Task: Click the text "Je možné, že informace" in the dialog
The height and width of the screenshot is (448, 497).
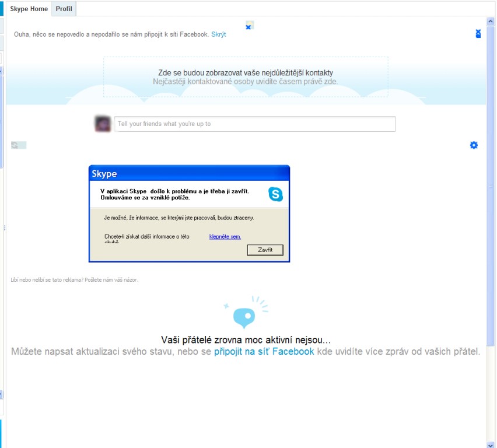Action: [131, 218]
